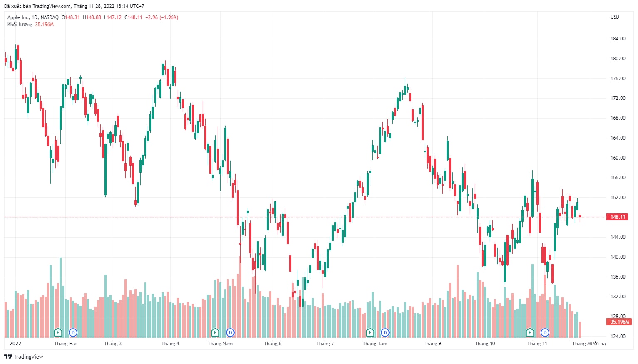Select the Tháng 6 label on time axis
638x364 pixels.
[x=273, y=344]
